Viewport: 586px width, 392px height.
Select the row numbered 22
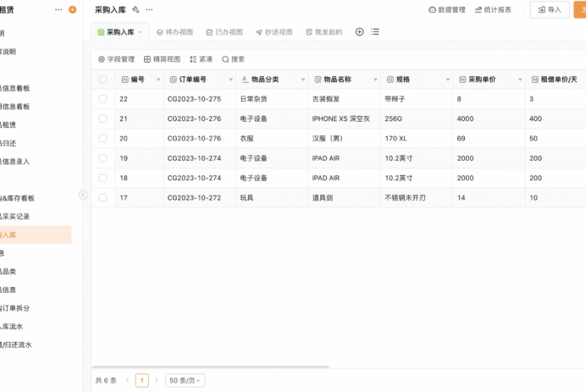102,99
